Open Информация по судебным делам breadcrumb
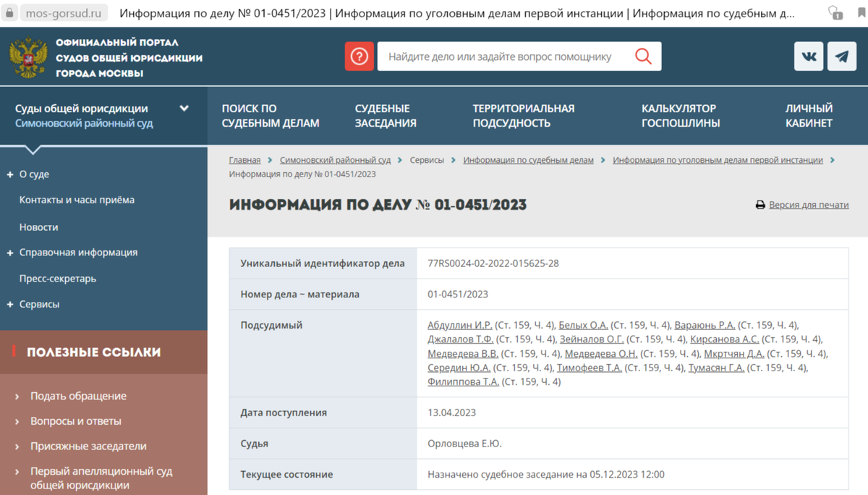 click(x=528, y=160)
